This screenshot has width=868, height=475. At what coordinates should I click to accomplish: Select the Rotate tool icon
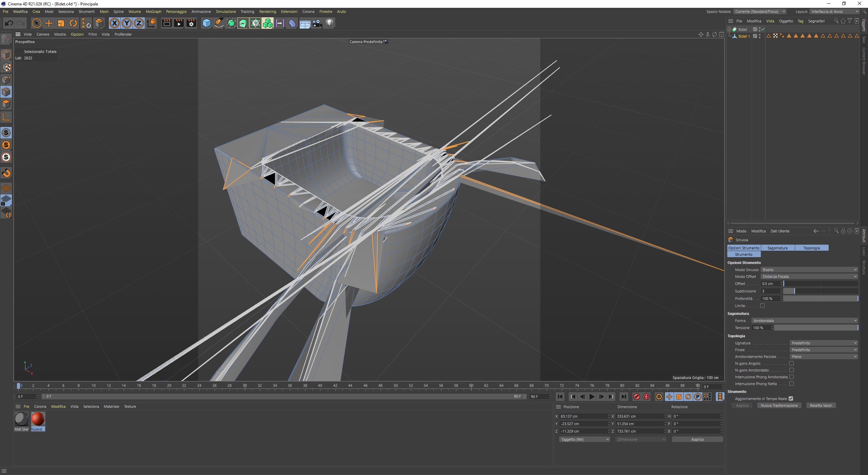[x=73, y=23]
